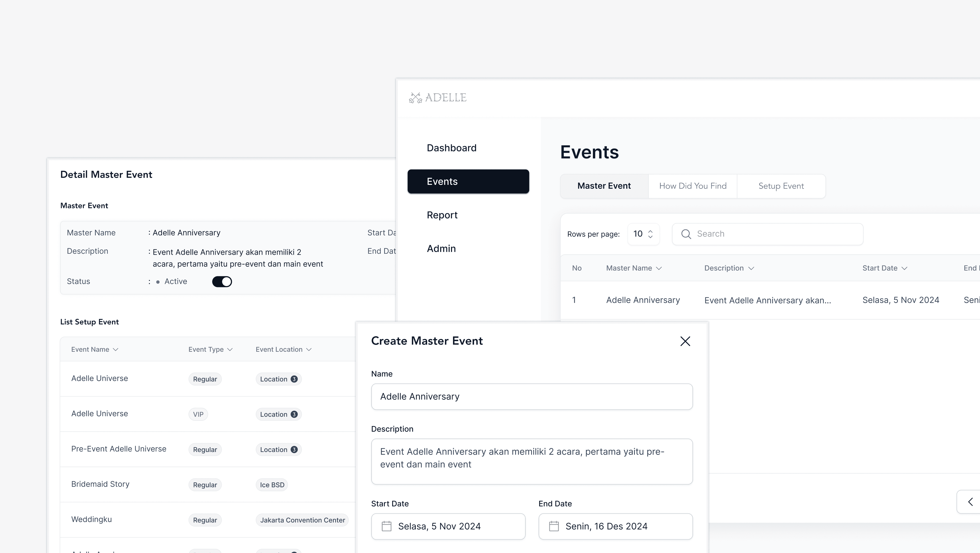Click the previous page arrow icon
Image resolution: width=980 pixels, height=553 pixels.
point(970,502)
